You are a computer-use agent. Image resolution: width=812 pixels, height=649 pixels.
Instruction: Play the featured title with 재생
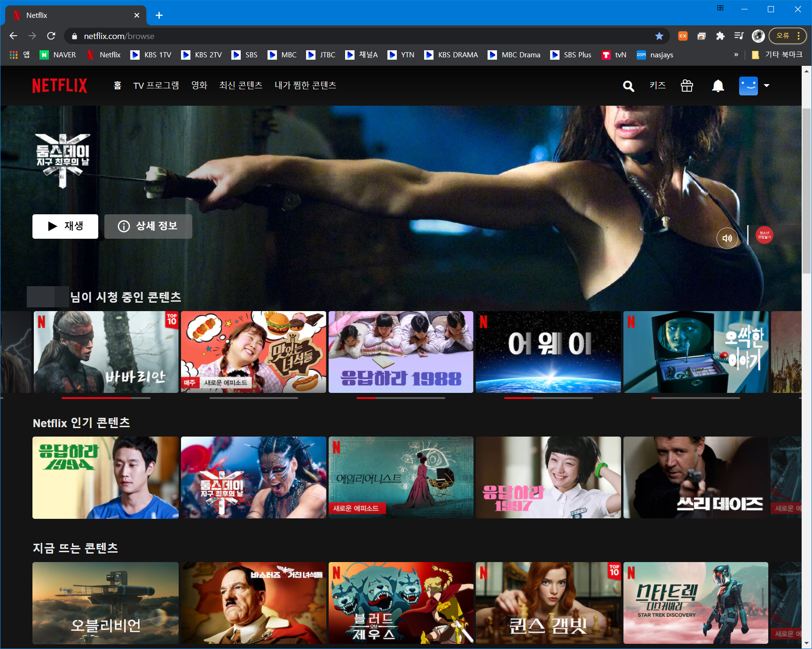65,227
